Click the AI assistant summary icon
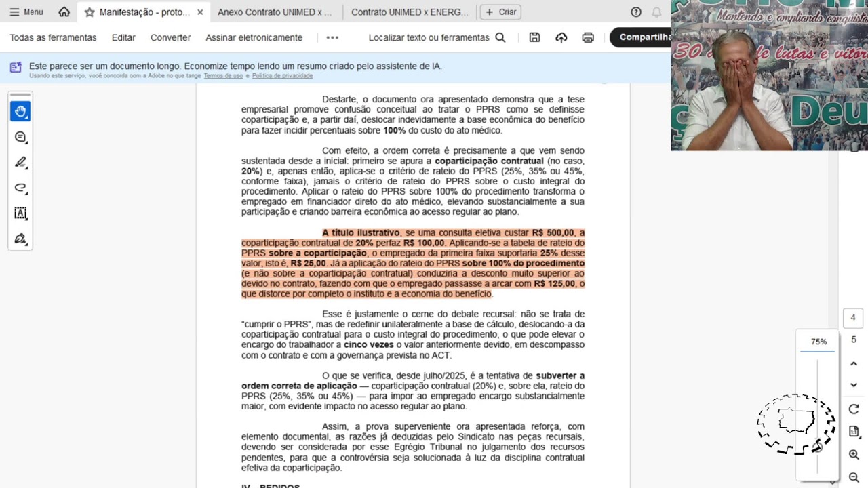 coord(16,66)
